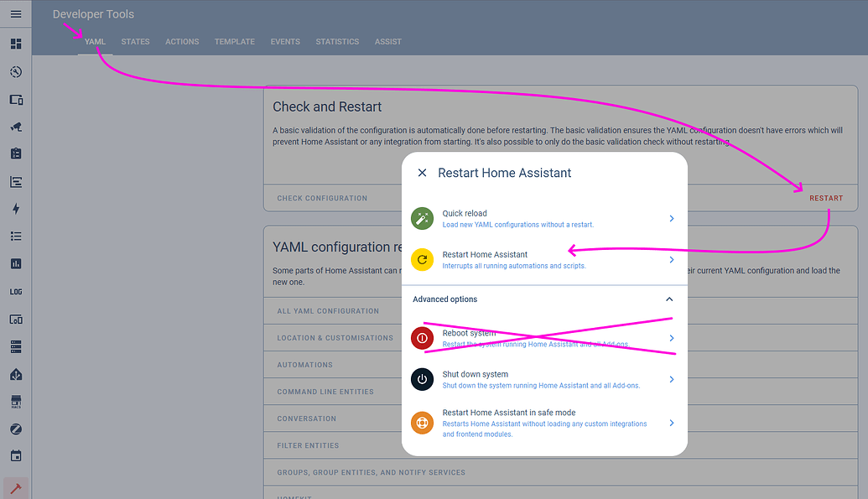Image resolution: width=868 pixels, height=499 pixels.
Task: Switch to the TEMPLATE tab
Action: tap(234, 41)
